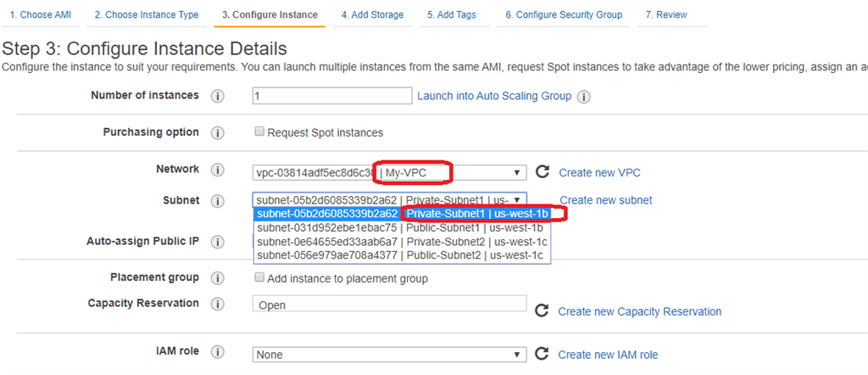Click the Number of instances input field
The width and height of the screenshot is (868, 375).
tap(332, 96)
